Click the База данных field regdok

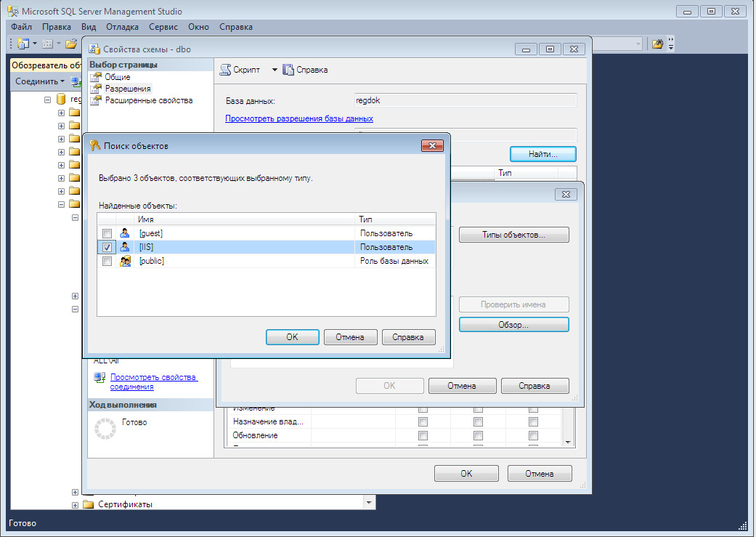[466, 100]
